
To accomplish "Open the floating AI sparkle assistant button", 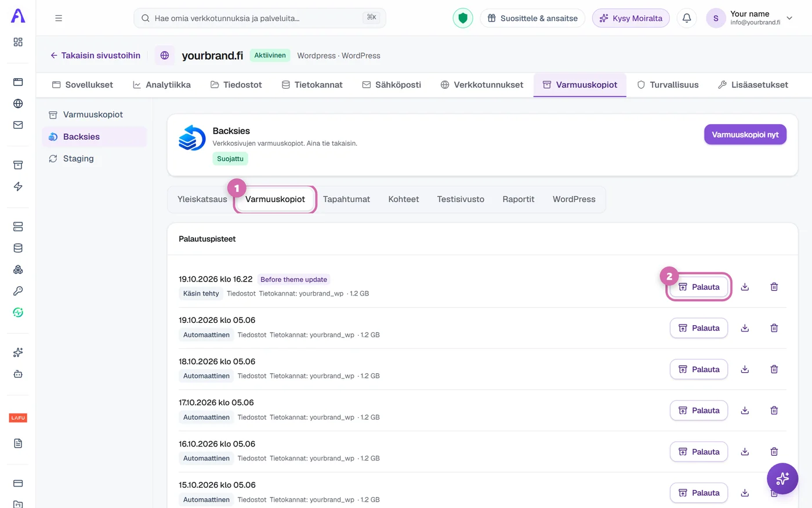I will click(x=782, y=478).
